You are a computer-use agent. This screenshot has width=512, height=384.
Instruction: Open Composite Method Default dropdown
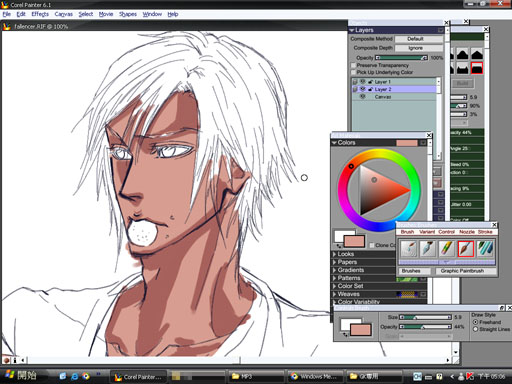pos(419,39)
